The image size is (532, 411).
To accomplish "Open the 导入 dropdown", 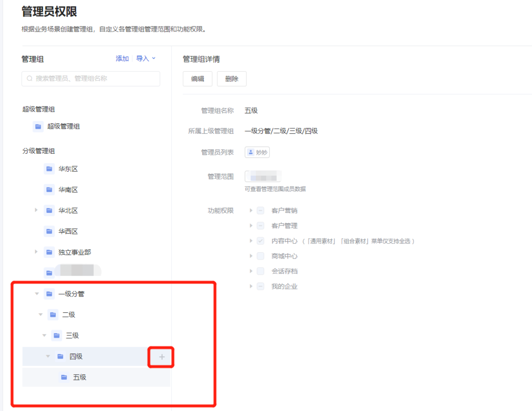I will [x=146, y=58].
